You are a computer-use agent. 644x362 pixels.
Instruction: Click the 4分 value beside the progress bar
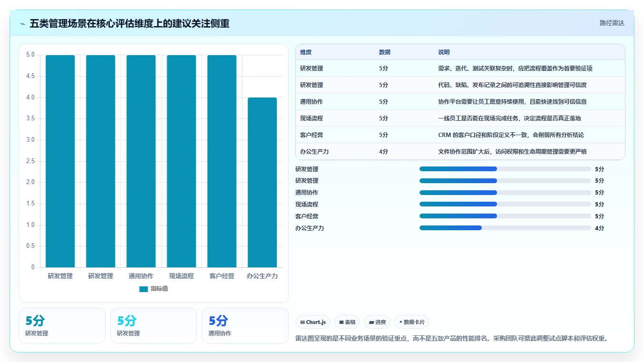tap(599, 228)
